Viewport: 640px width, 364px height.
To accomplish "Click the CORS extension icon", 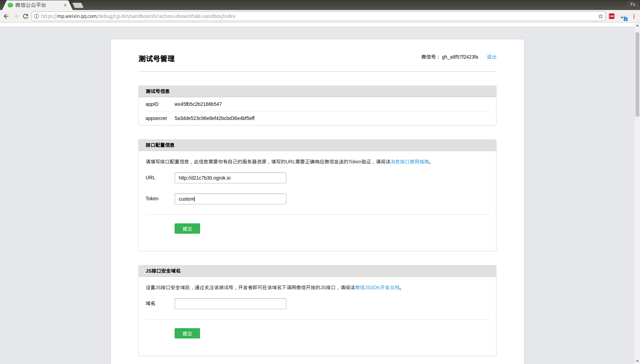I will (612, 16).
